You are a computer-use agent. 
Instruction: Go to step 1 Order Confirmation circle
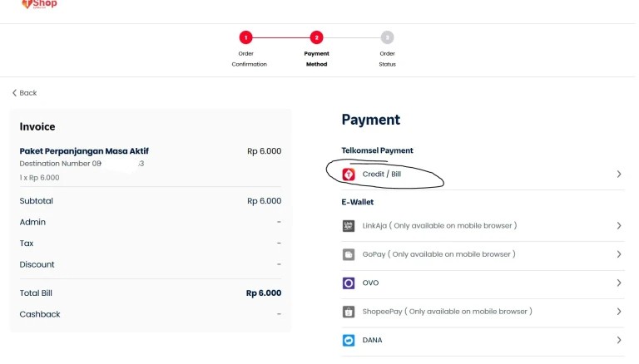[x=245, y=37]
